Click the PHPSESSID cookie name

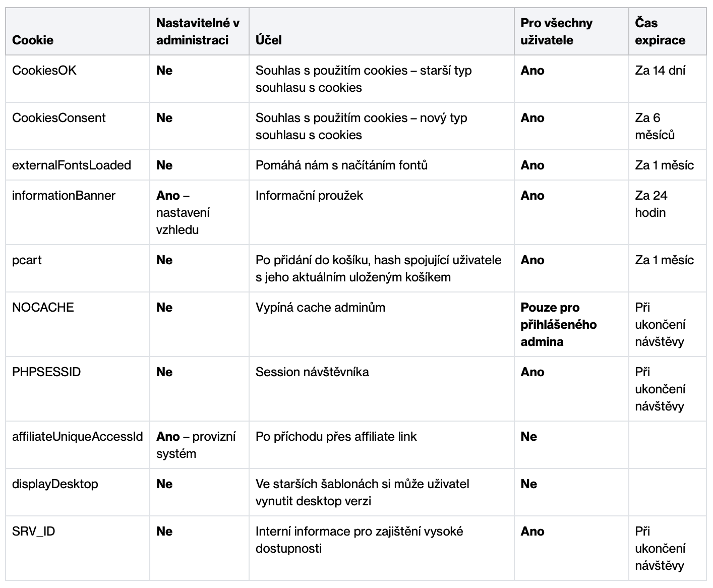pyautogui.click(x=46, y=372)
